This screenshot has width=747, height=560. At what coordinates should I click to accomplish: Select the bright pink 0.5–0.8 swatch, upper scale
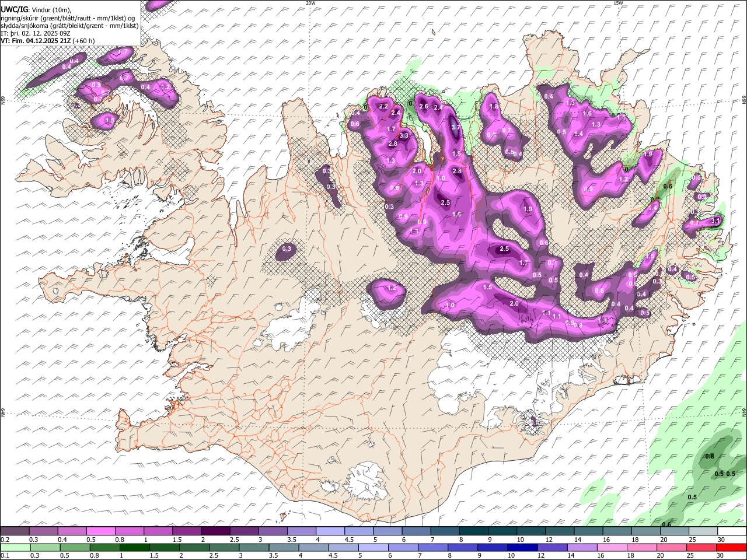pos(100,531)
